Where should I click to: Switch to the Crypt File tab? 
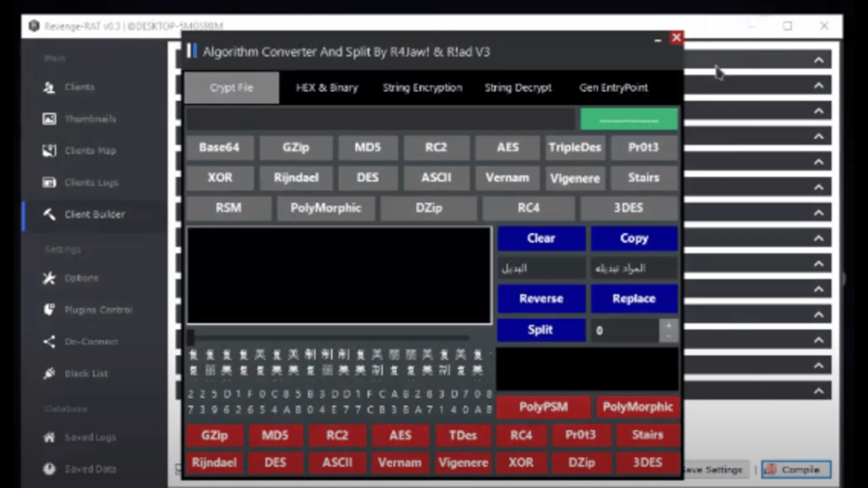(231, 87)
